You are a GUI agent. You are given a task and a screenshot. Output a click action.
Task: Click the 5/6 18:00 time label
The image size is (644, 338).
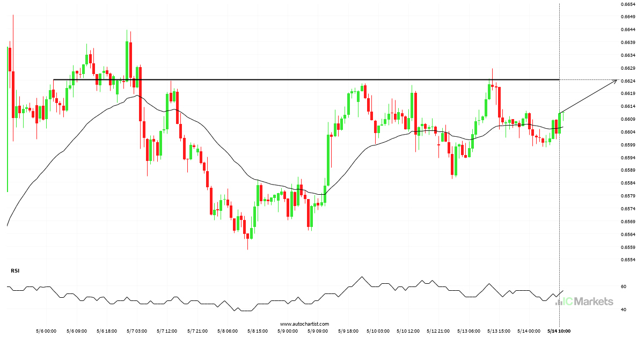click(x=106, y=331)
